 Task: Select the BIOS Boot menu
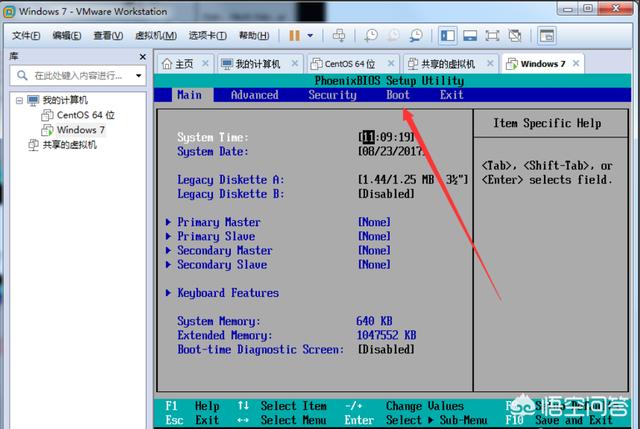pos(398,95)
